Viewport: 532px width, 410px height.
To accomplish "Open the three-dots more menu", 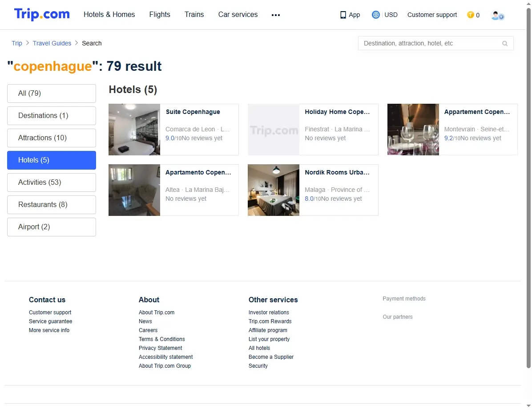I will 276,15.
